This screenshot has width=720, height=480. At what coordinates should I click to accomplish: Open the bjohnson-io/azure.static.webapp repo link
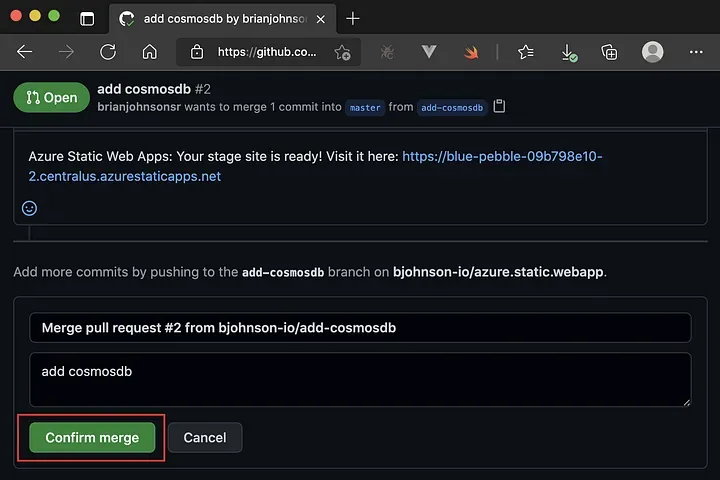click(x=498, y=272)
